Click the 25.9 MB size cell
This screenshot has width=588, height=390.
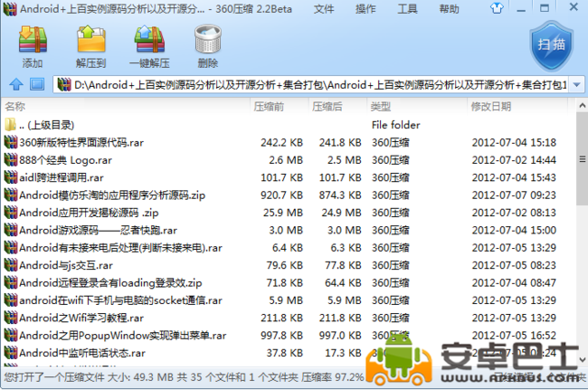[x=283, y=213]
